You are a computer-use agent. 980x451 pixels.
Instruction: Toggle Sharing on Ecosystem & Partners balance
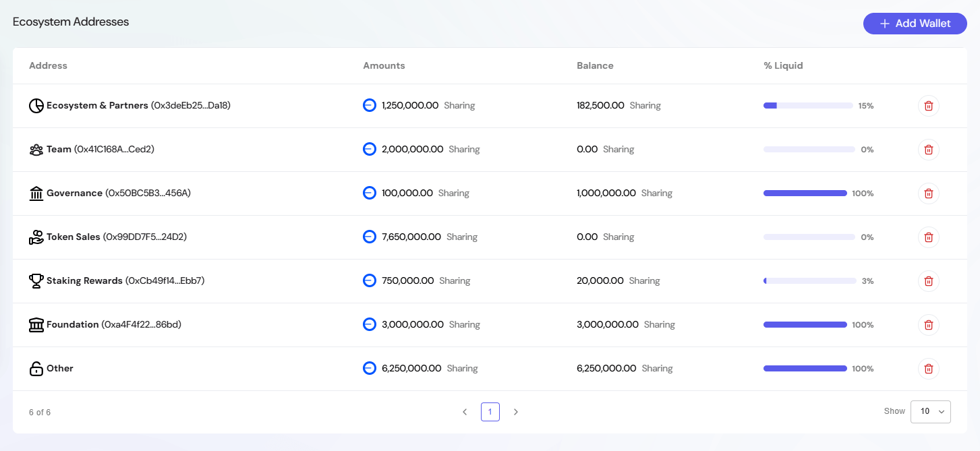click(645, 105)
